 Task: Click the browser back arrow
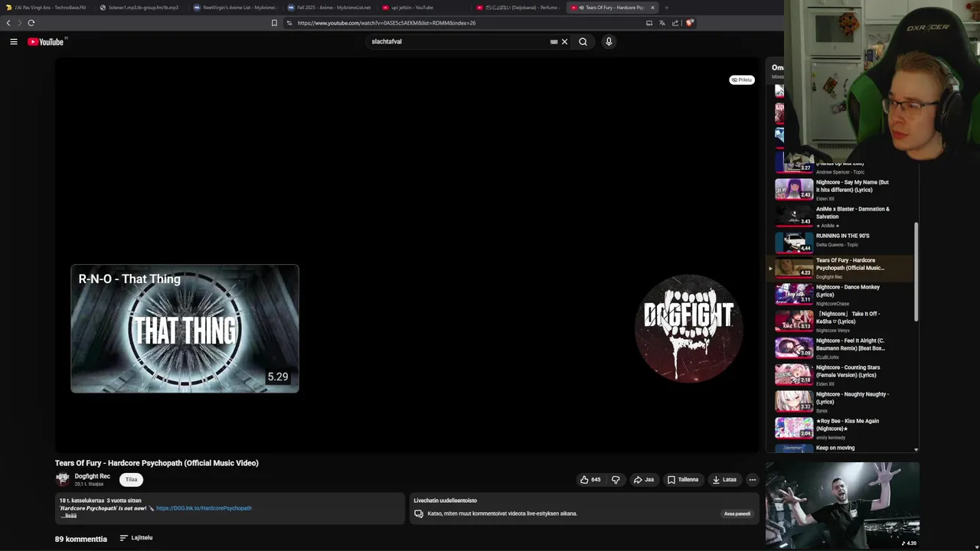click(8, 23)
